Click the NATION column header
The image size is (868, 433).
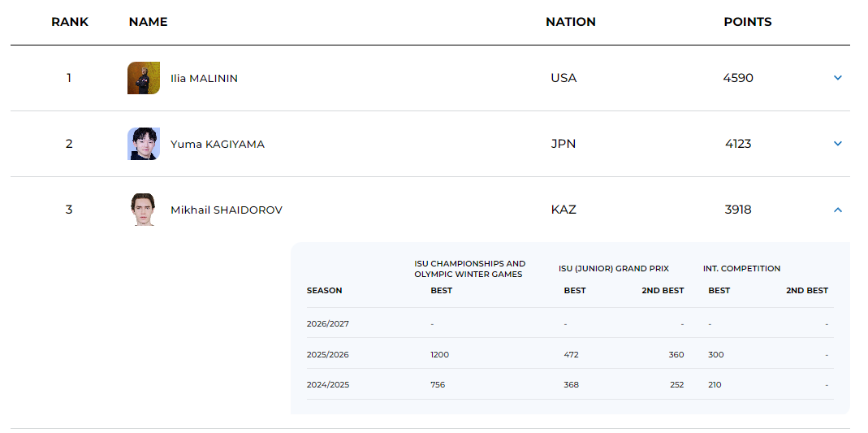(571, 22)
